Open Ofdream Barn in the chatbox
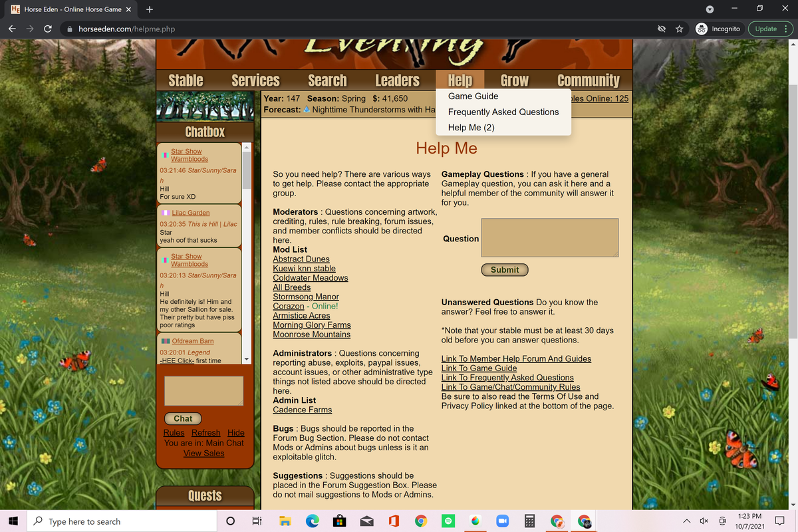 click(193, 341)
